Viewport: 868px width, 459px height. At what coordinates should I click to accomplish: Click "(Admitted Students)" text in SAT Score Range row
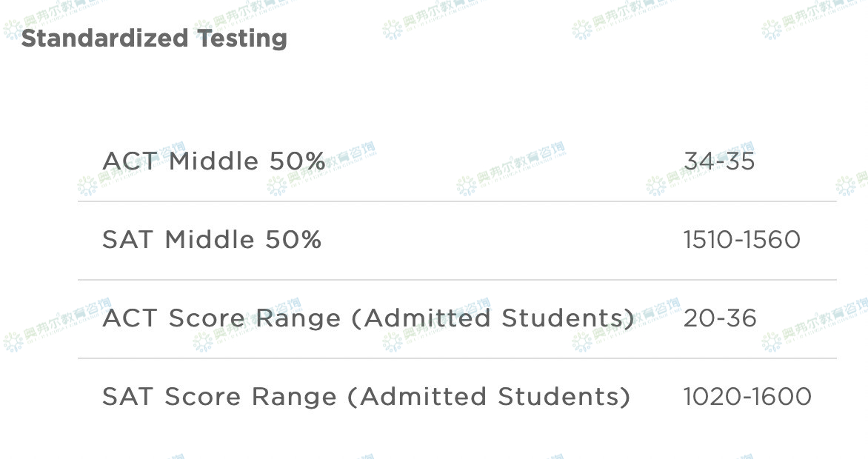[489, 397]
